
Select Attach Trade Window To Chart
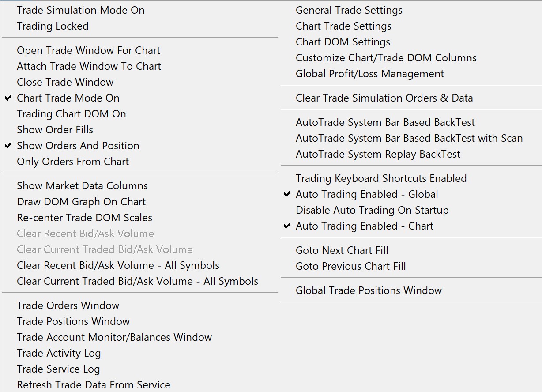pos(89,66)
